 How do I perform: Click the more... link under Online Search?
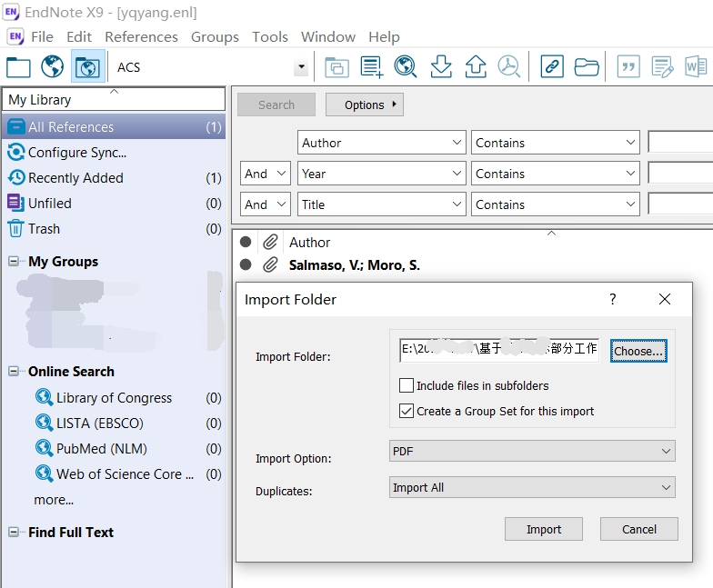coord(54,500)
